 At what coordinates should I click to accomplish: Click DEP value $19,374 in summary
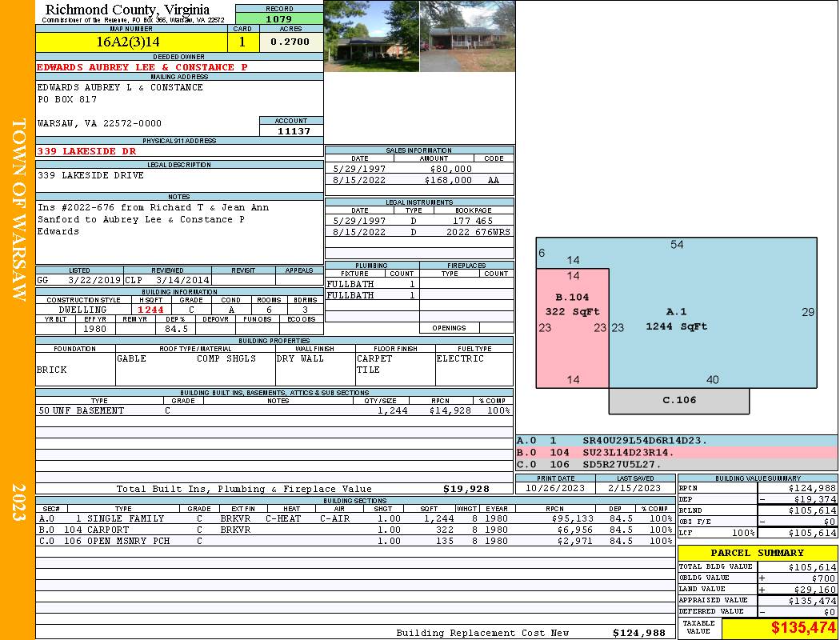click(x=815, y=499)
